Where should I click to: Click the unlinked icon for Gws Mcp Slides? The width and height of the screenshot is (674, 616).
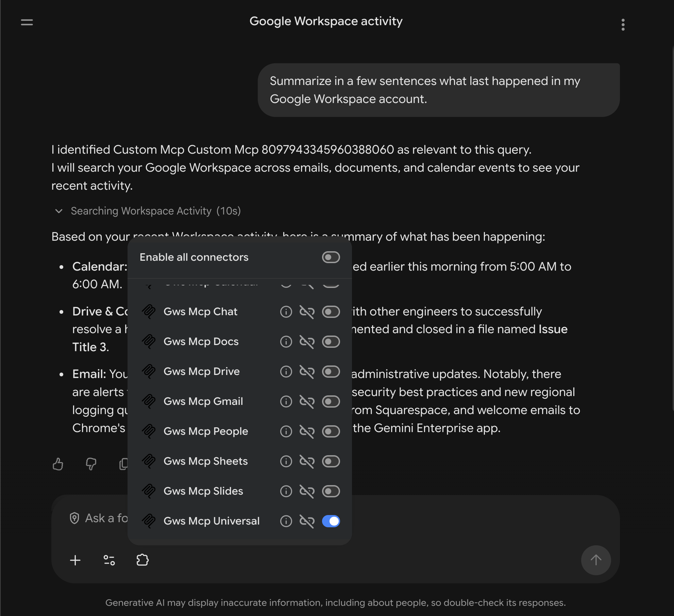point(307,491)
